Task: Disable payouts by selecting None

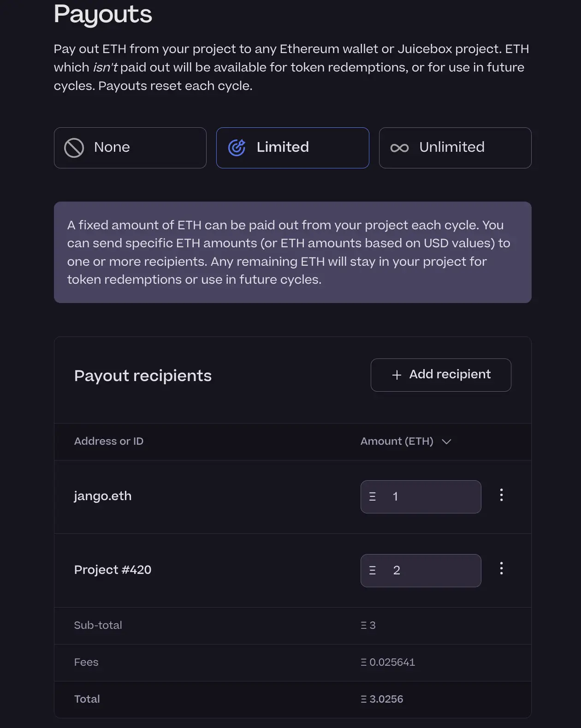Action: pos(130,148)
